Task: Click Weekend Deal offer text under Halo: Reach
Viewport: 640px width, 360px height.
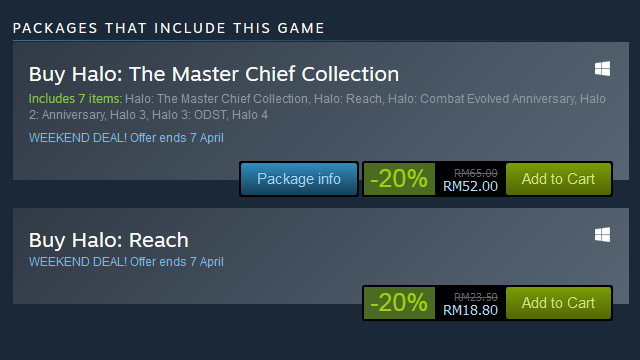Action: (x=126, y=262)
